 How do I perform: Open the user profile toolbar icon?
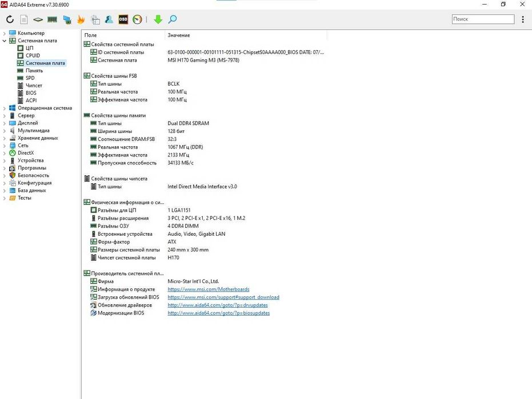(x=109, y=19)
